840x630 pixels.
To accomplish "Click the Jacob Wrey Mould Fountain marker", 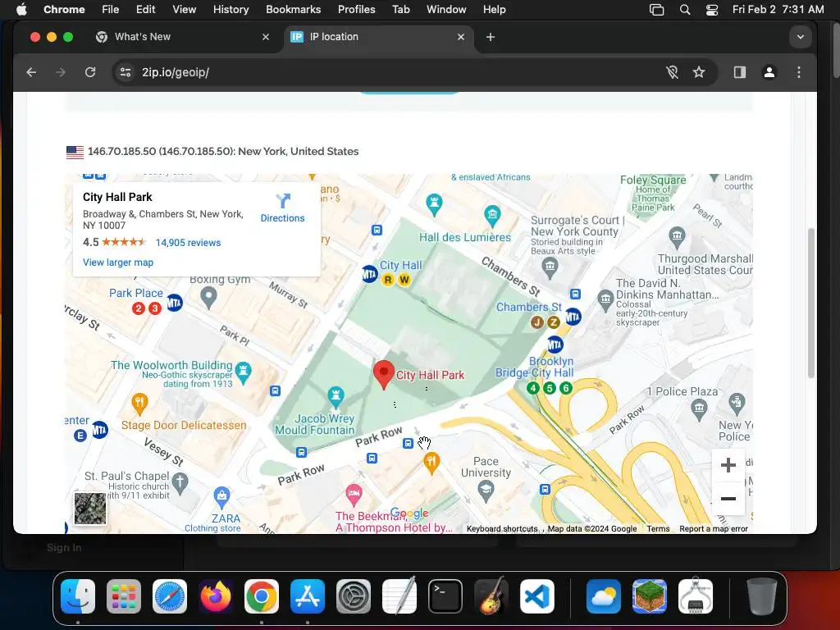I will tap(336, 397).
